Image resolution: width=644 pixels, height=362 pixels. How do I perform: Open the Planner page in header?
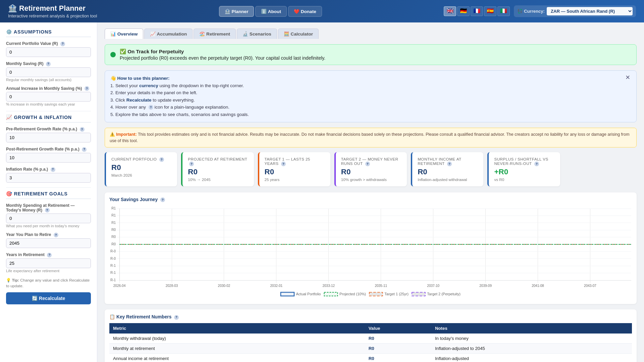pos(236,11)
